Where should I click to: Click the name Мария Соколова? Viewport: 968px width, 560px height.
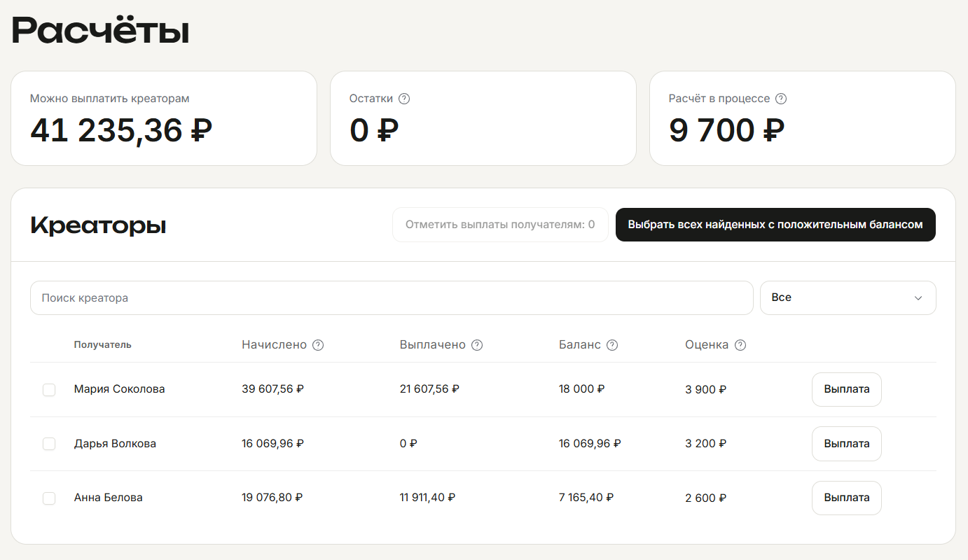120,389
